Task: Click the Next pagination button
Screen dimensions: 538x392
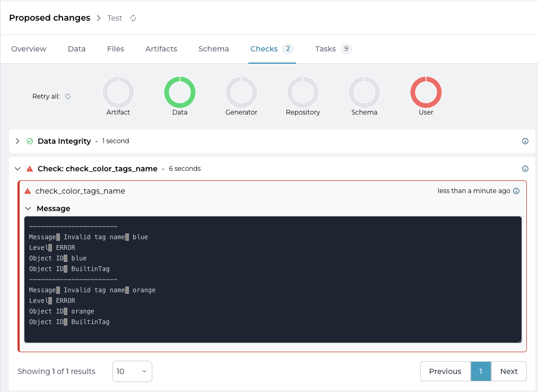Action: click(508, 371)
